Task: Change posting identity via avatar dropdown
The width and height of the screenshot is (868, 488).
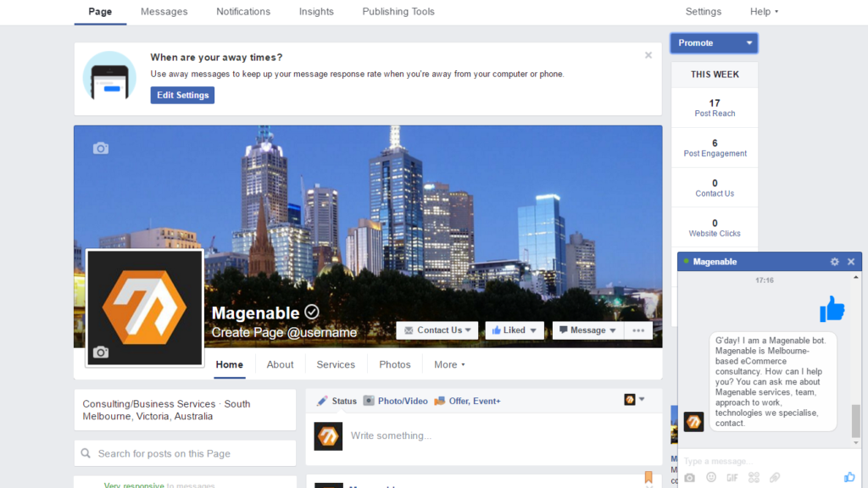Action: tap(634, 400)
